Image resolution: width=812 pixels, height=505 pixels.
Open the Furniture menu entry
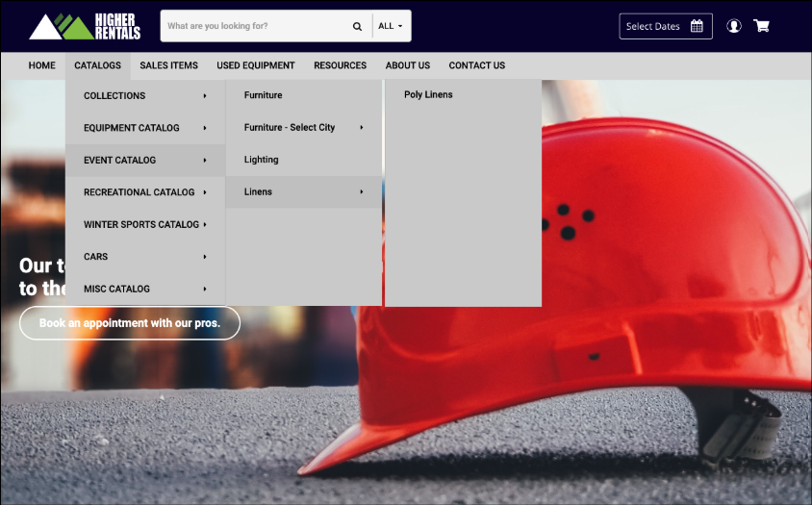click(x=264, y=96)
